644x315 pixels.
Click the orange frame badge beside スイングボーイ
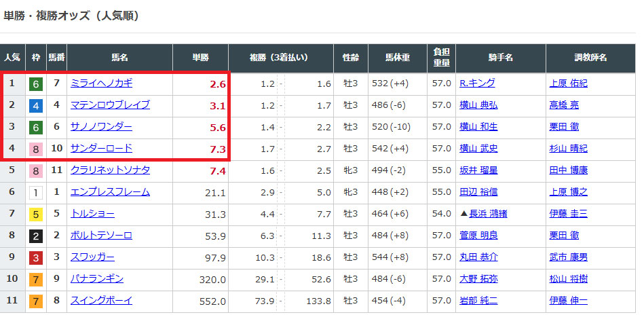coord(36,301)
